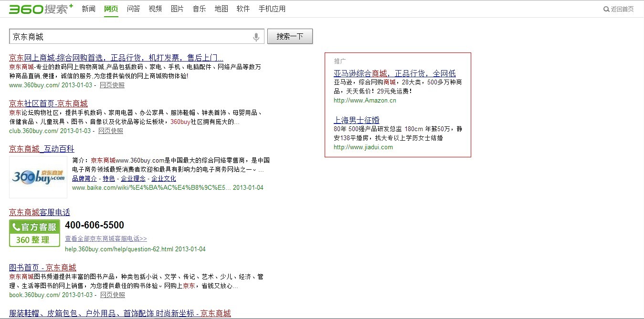This screenshot has height=319, width=644.
Task: Open the 京东社区首页-京东商城 result
Action: (48, 103)
